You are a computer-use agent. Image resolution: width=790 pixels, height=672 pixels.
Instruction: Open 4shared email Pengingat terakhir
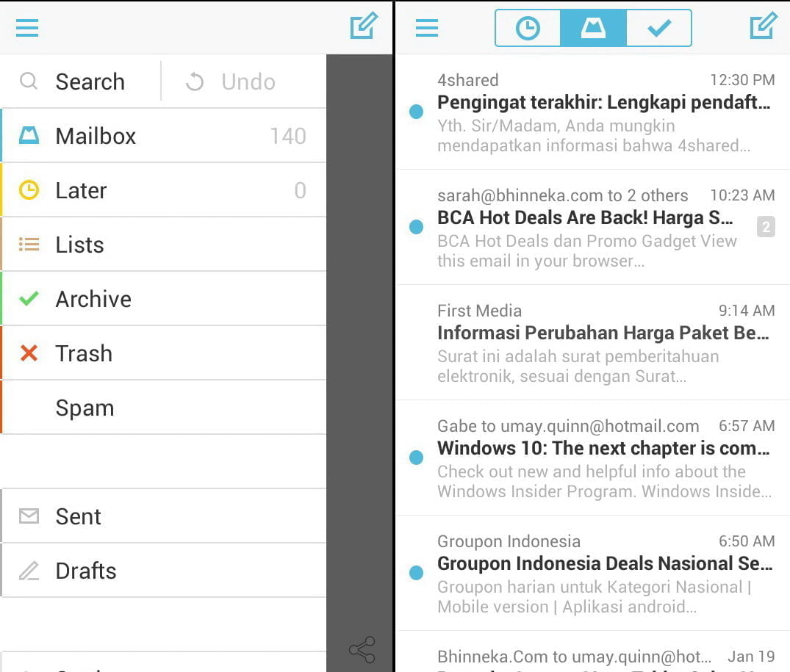[593, 112]
